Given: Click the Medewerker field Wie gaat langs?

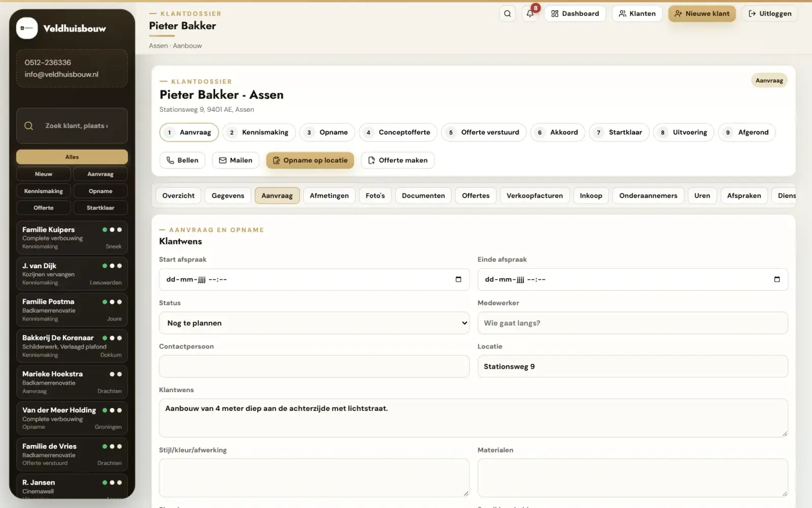Looking at the screenshot, I should (x=632, y=323).
